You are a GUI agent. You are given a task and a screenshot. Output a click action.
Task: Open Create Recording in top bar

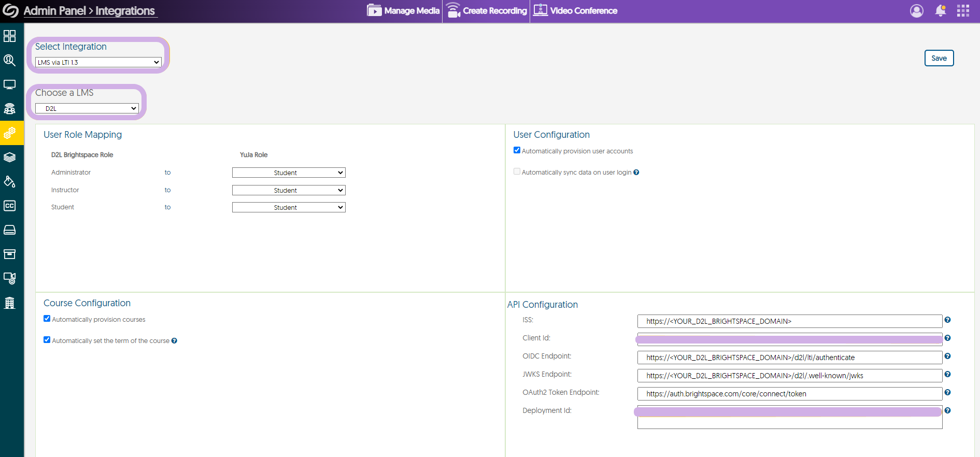pyautogui.click(x=487, y=10)
